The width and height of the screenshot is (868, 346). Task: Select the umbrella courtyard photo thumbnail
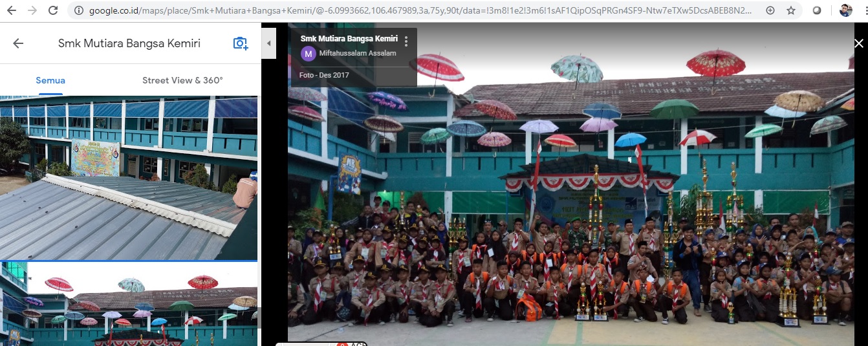(x=129, y=304)
